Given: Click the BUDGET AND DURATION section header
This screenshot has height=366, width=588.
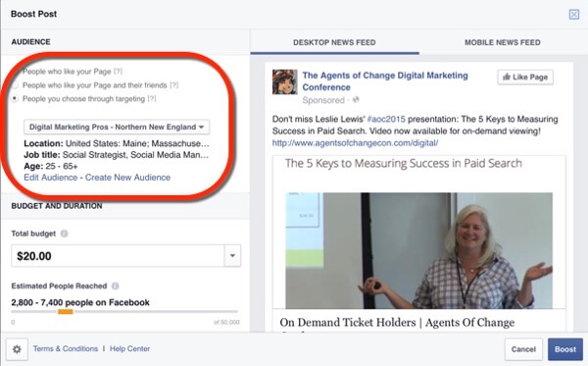Looking at the screenshot, I should (x=57, y=206).
